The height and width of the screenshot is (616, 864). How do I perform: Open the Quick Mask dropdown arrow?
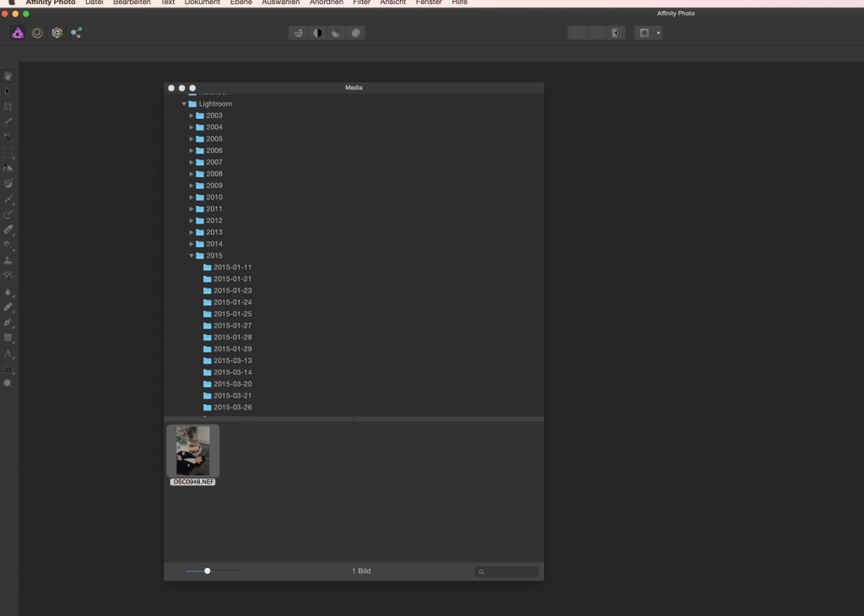(658, 33)
